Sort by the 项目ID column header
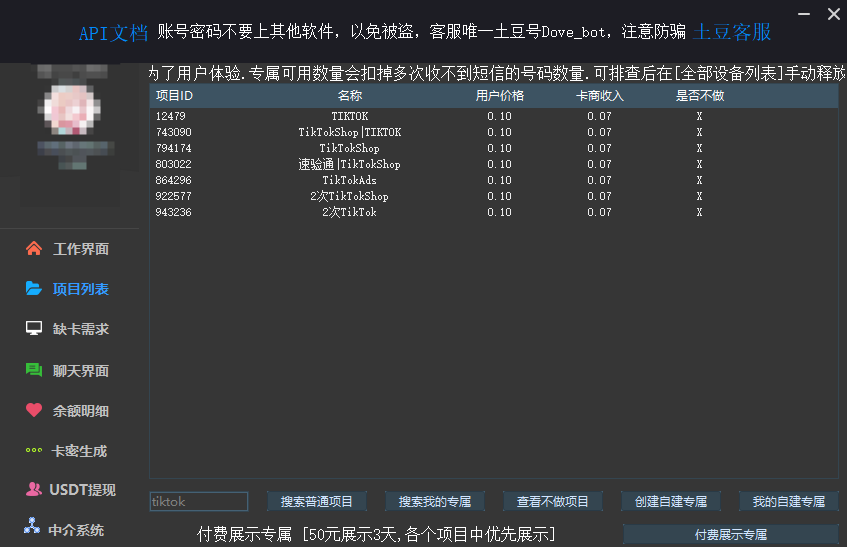The height and width of the screenshot is (547, 847). pyautogui.click(x=174, y=96)
